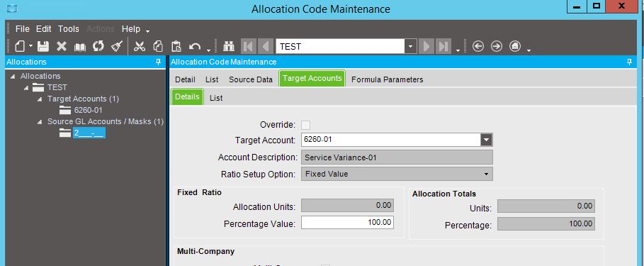Viewport: 644px width, 266px height.
Task: Open the Formula Parameters tab
Action: pos(388,79)
